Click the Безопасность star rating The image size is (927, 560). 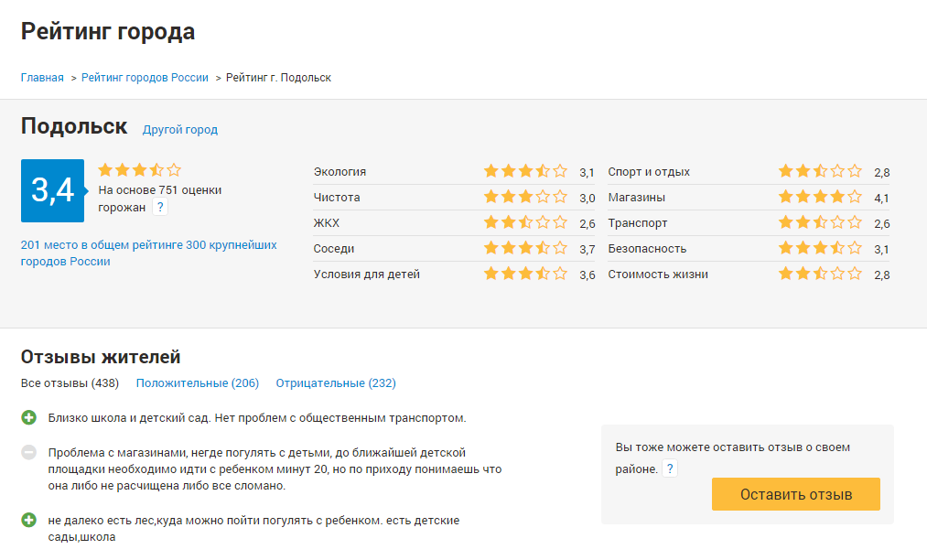click(x=820, y=248)
